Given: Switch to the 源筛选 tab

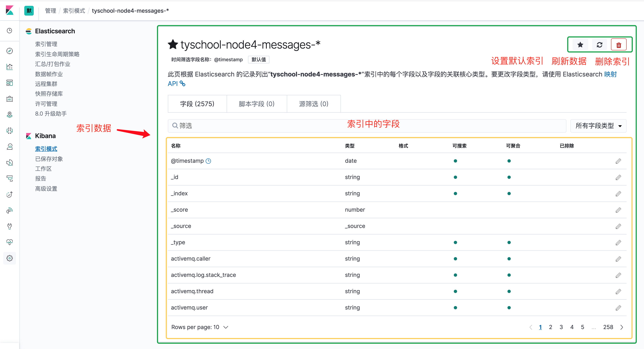Looking at the screenshot, I should [x=313, y=104].
